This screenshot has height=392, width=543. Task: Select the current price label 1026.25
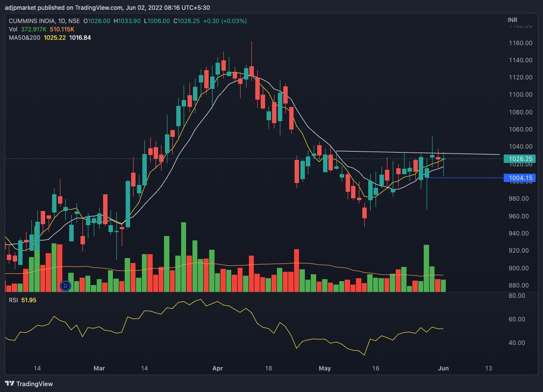click(519, 159)
